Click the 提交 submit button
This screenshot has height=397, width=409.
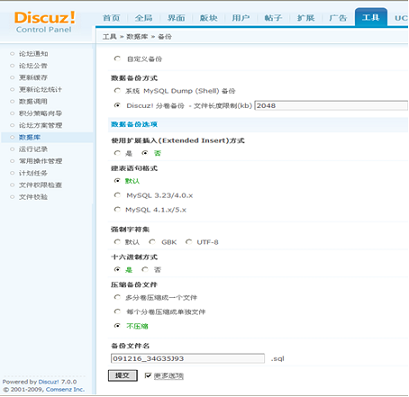(x=123, y=376)
